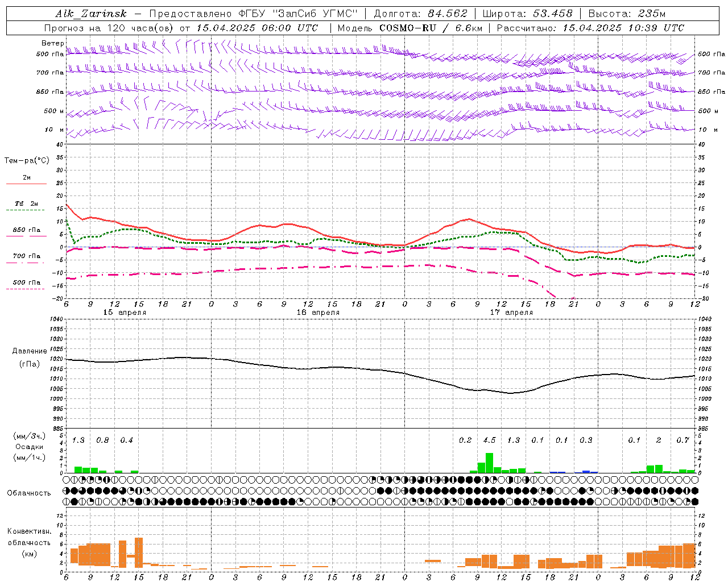Click the Ветер panel label
Viewport: 728px width, 582px height.
point(52,43)
